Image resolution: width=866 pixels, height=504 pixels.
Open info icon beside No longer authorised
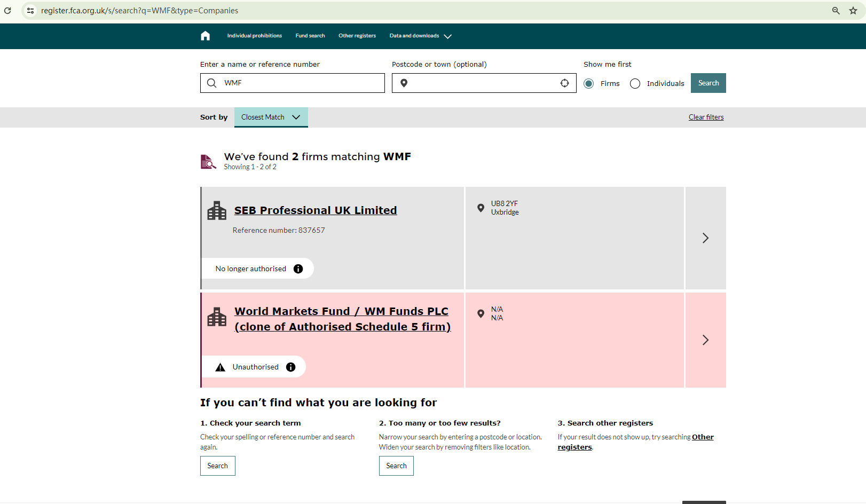click(298, 269)
